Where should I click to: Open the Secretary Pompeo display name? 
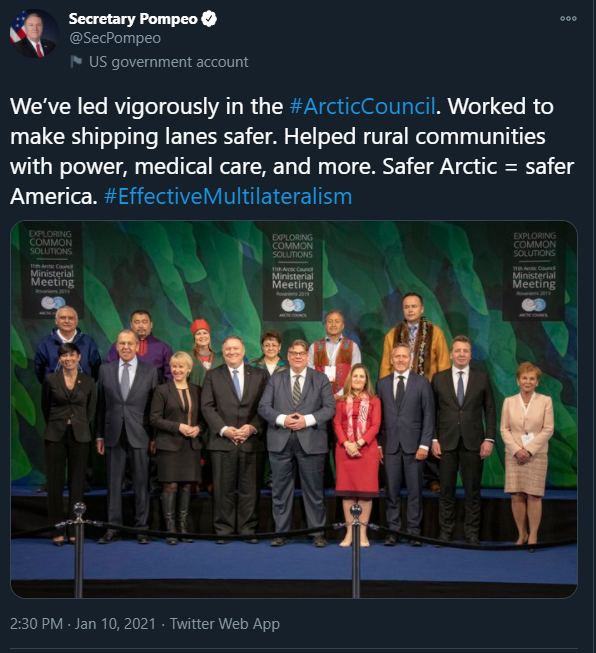133,19
